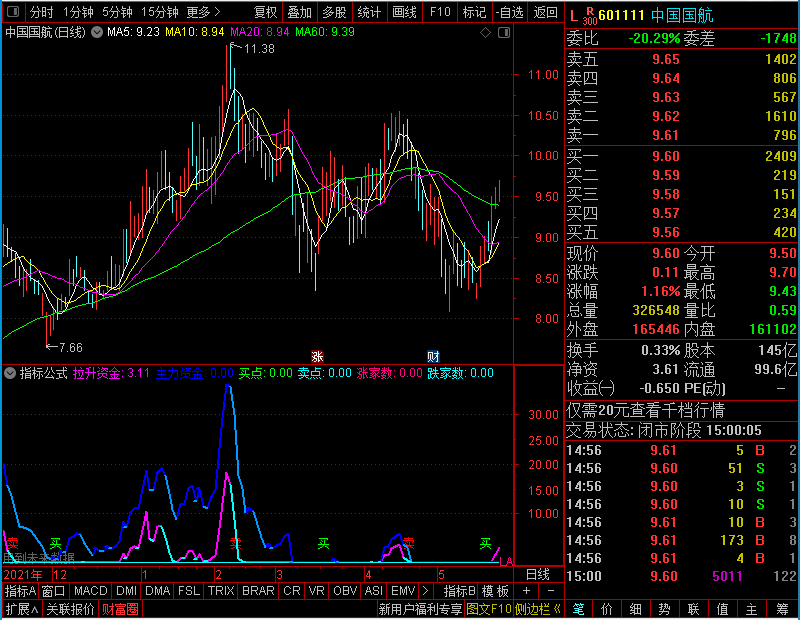
Task: Switch the indicator to MACD
Action: 90,591
